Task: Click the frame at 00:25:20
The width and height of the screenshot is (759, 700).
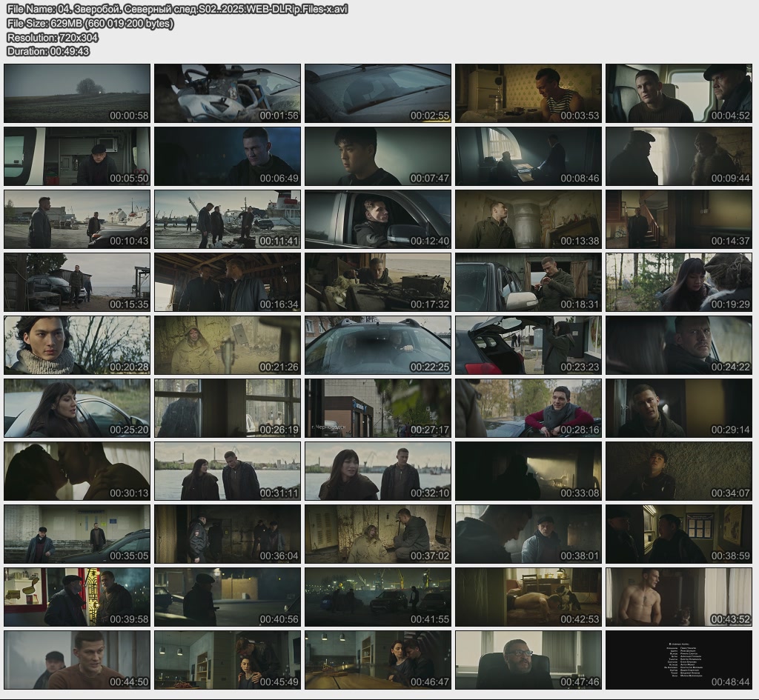Action: click(x=77, y=408)
